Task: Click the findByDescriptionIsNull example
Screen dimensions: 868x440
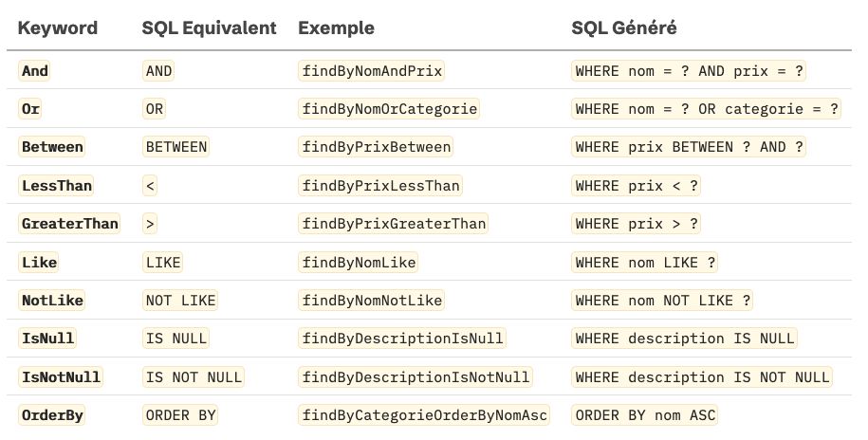Action: (403, 339)
